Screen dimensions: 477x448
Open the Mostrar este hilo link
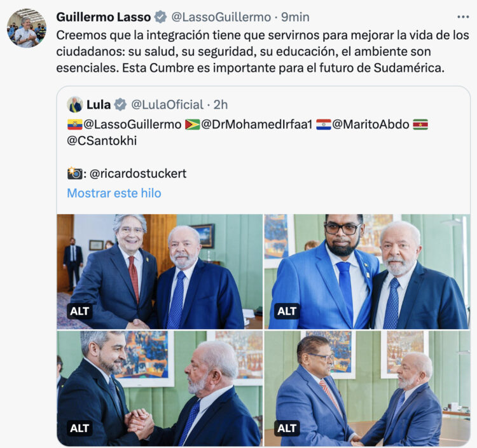114,193
